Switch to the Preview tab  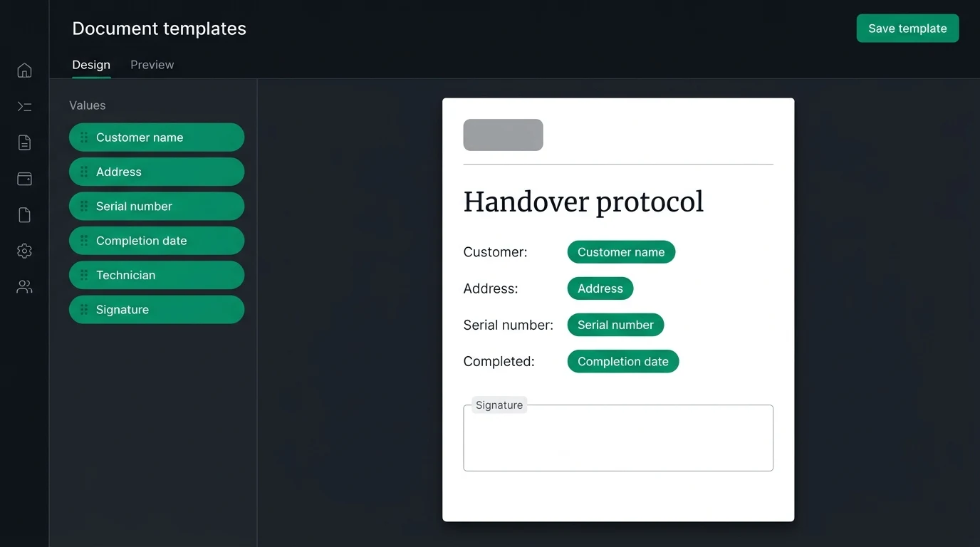click(152, 65)
